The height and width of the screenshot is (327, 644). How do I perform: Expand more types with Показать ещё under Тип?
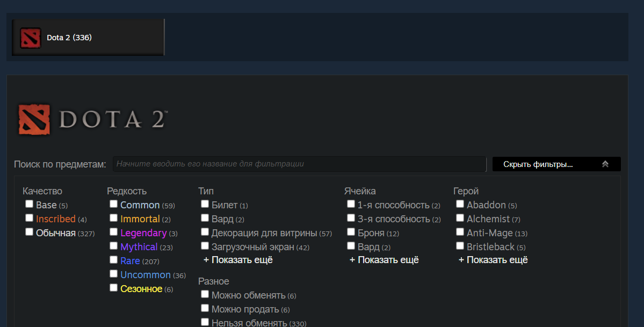238,260
